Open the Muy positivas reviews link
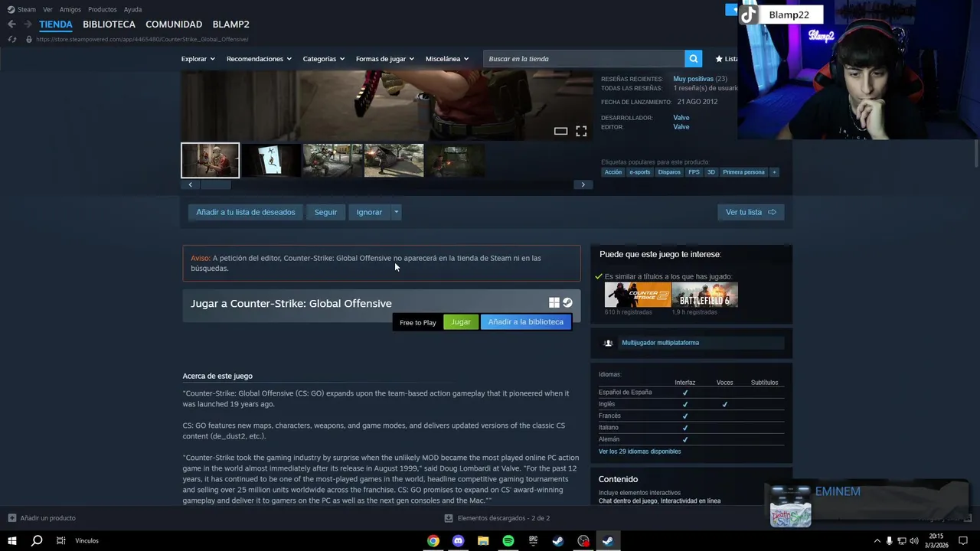The width and height of the screenshot is (980, 551). tap(694, 79)
